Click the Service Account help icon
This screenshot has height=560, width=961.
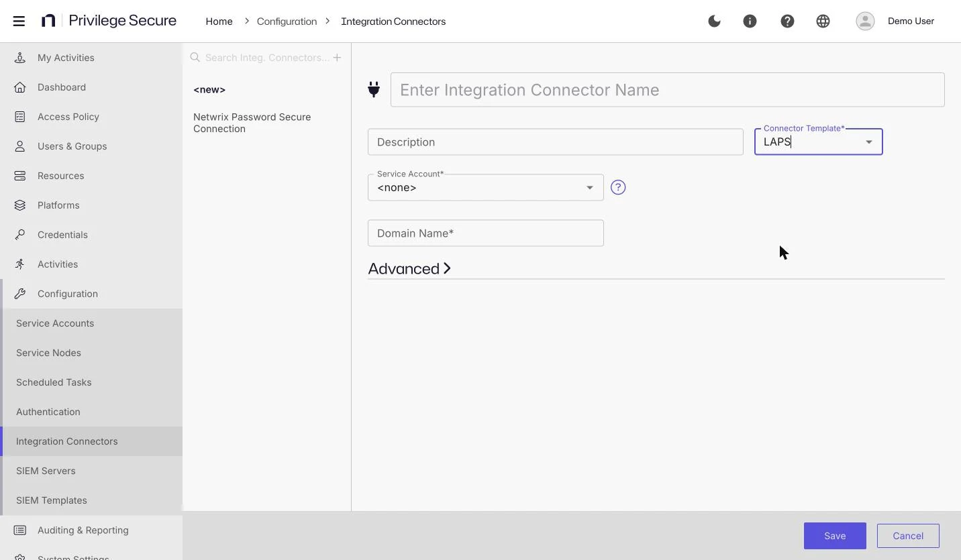[x=618, y=187]
